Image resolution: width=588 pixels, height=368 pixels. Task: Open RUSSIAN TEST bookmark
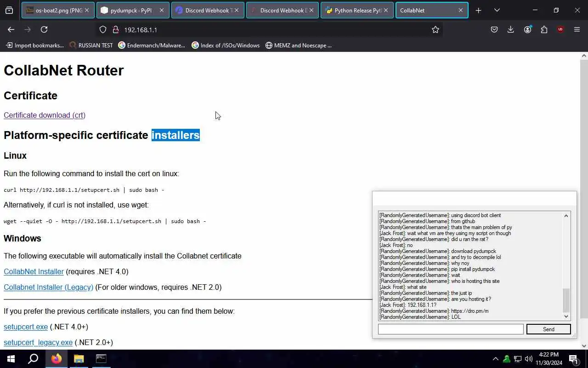point(91,45)
